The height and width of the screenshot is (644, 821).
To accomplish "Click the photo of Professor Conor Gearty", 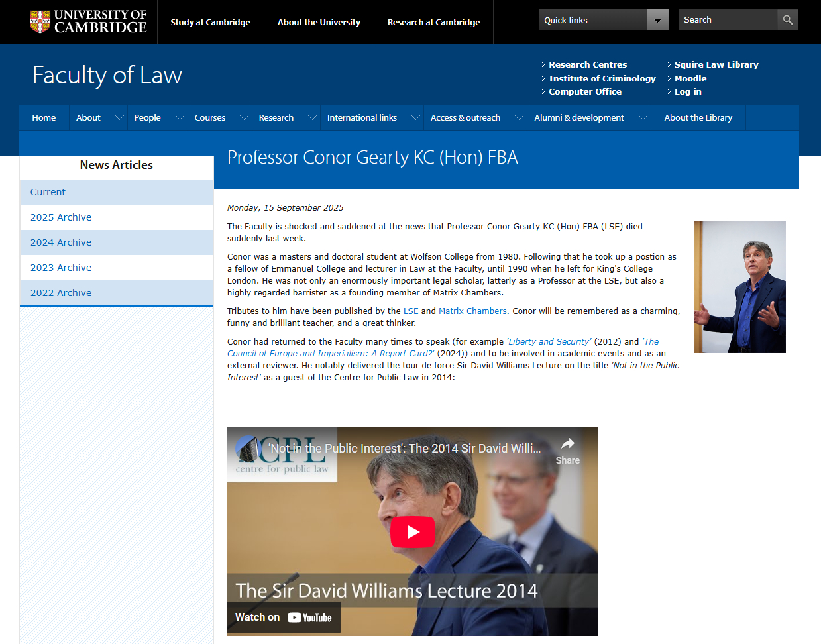I will tap(739, 286).
